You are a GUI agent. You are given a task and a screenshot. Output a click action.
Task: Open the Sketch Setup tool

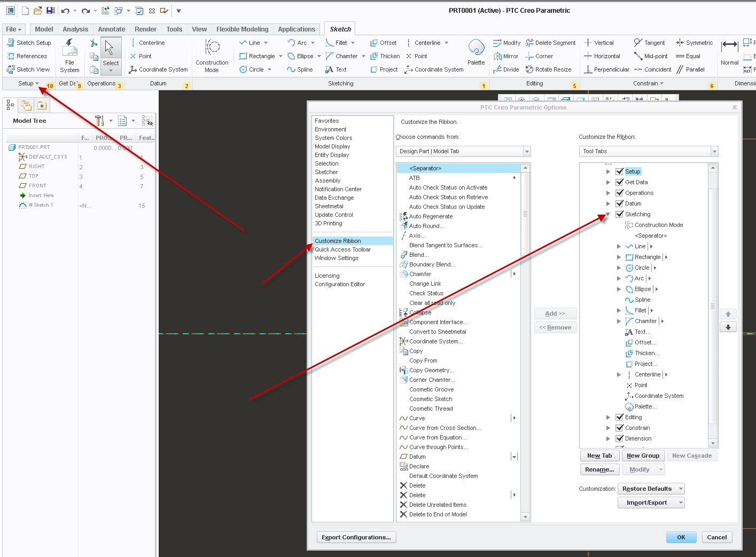tap(29, 43)
